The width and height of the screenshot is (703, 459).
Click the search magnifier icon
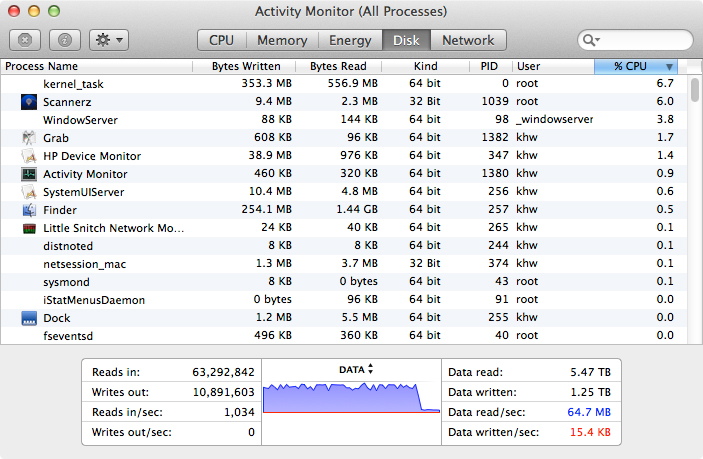[590, 40]
